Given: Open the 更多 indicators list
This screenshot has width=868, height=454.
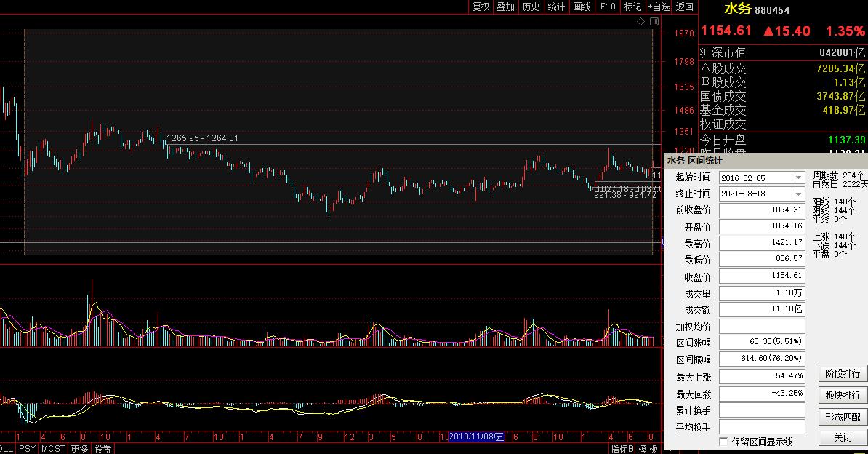Looking at the screenshot, I should coord(79,449).
